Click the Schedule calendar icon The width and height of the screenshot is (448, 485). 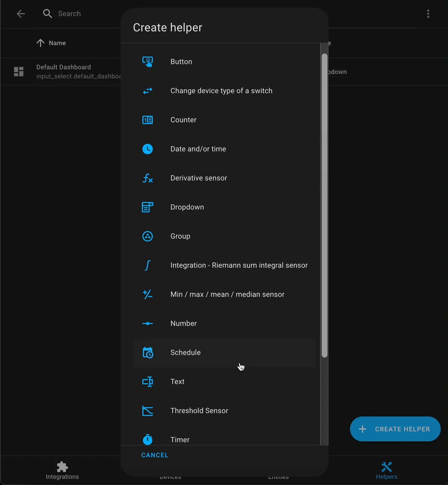pos(147,353)
